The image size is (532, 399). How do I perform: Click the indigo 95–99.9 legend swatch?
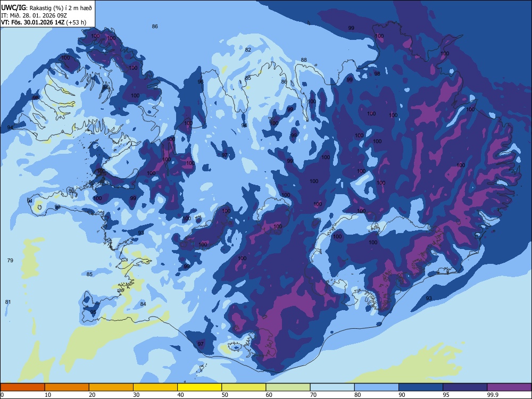465,387
